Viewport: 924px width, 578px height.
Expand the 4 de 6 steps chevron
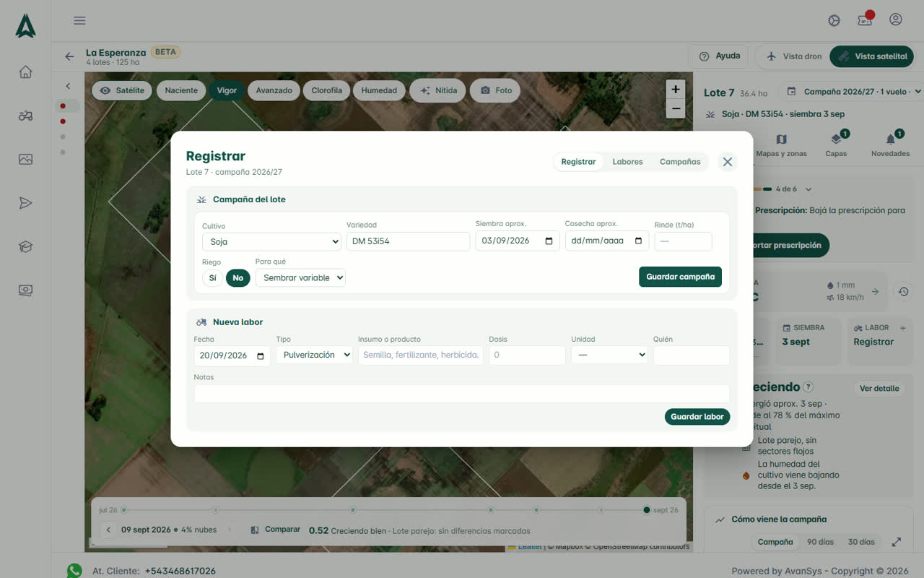click(x=808, y=189)
